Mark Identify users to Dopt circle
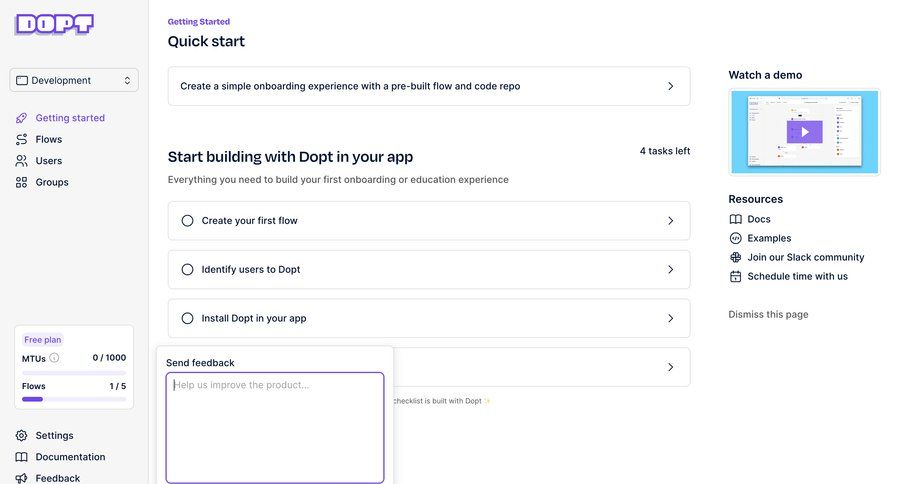The height and width of the screenshot is (484, 900). (187, 269)
